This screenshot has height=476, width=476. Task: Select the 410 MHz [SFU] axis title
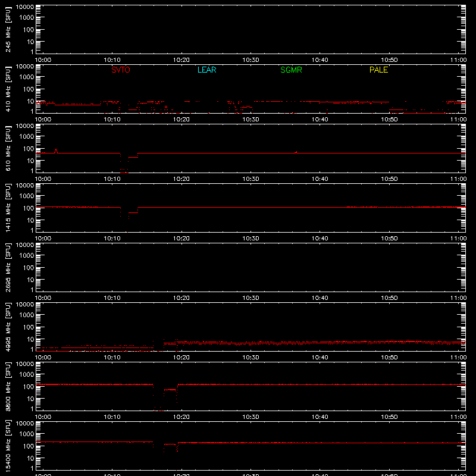[x=8, y=89]
